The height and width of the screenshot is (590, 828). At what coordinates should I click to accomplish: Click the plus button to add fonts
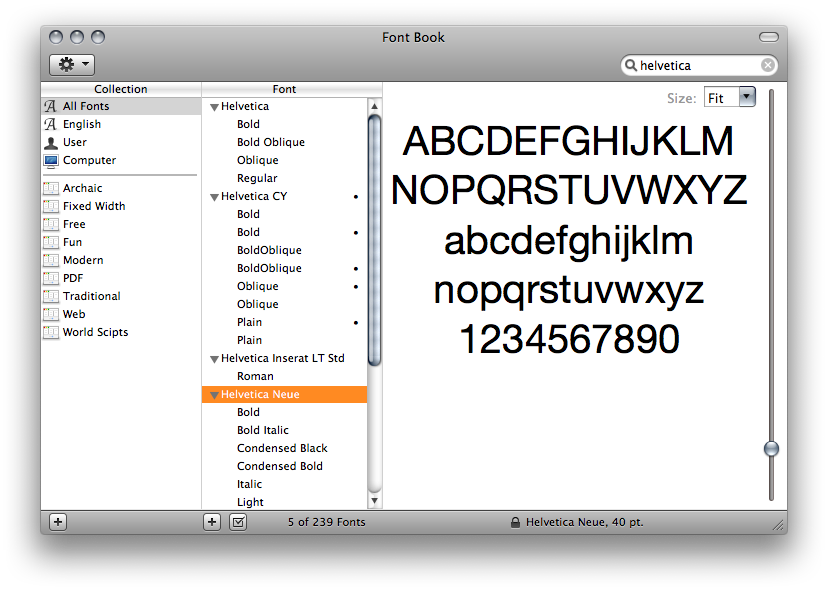pos(211,521)
